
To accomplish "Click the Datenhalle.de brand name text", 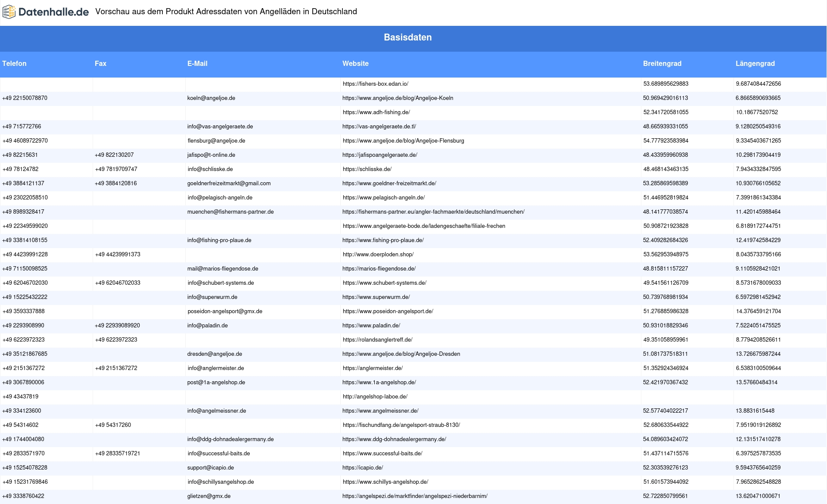I will point(54,12).
